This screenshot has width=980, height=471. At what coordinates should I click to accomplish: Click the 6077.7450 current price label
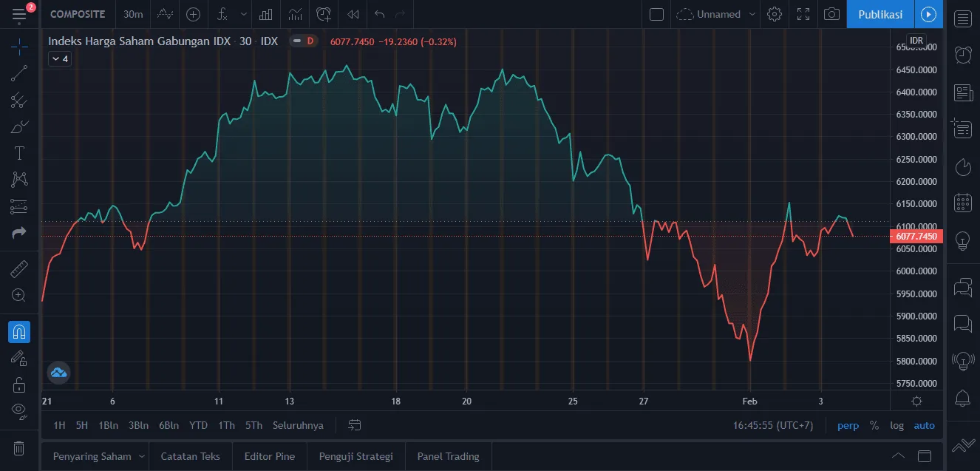[x=916, y=237]
